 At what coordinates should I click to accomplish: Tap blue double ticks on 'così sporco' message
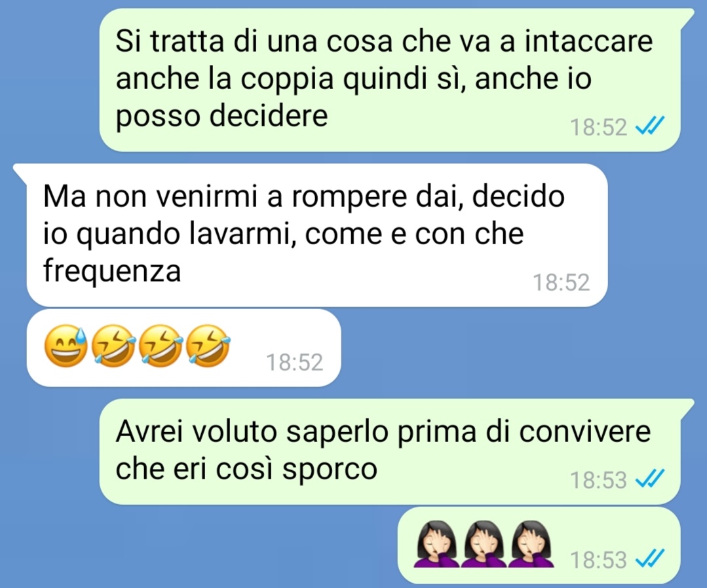[650, 479]
